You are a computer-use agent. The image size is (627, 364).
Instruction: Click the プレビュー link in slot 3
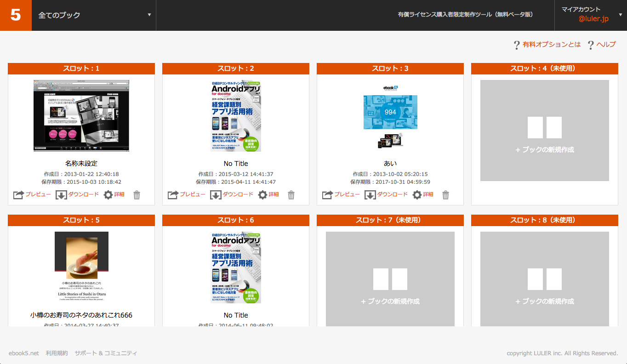pyautogui.click(x=347, y=194)
